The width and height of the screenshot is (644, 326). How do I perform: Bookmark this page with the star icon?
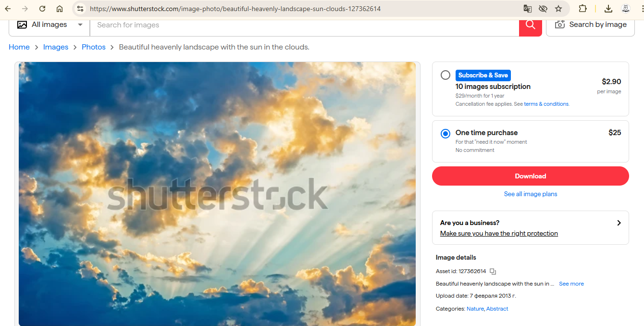coord(558,9)
